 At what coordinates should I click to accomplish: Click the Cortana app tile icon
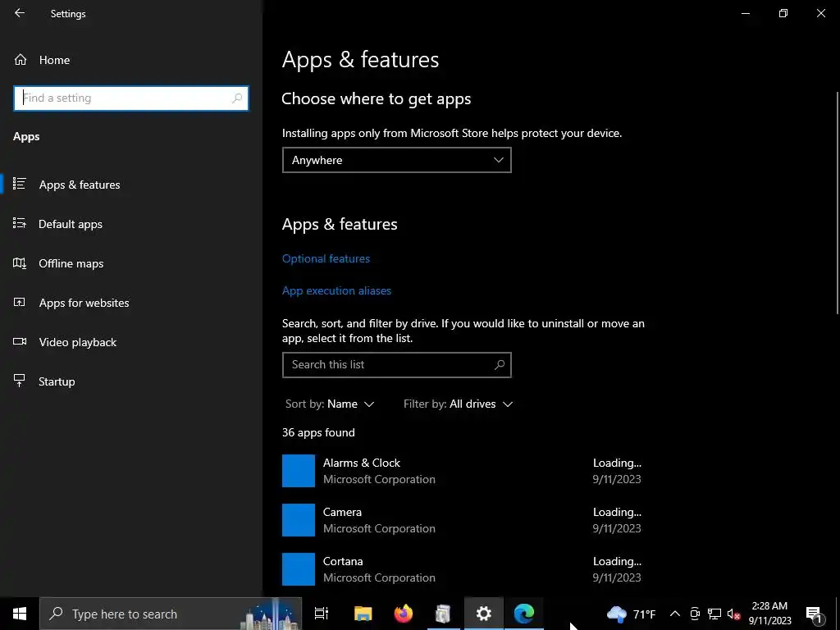[x=299, y=569]
